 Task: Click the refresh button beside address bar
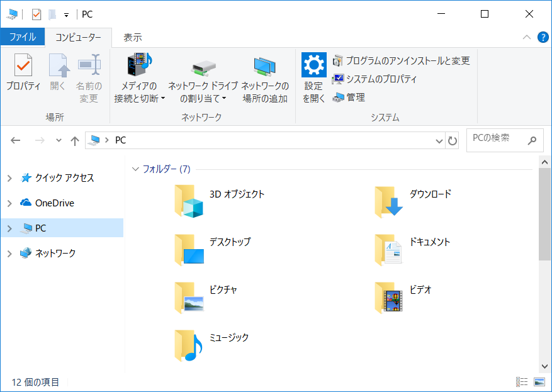click(453, 141)
